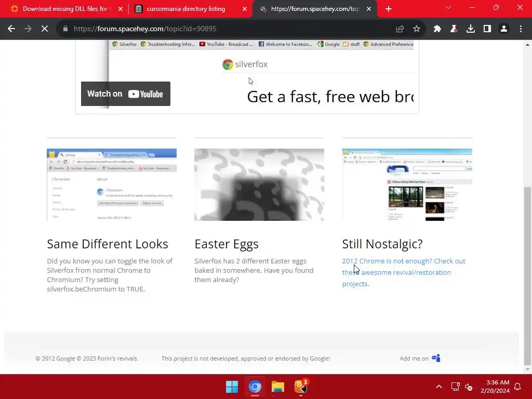Open Chrome Labs flask icon

tap(454, 29)
